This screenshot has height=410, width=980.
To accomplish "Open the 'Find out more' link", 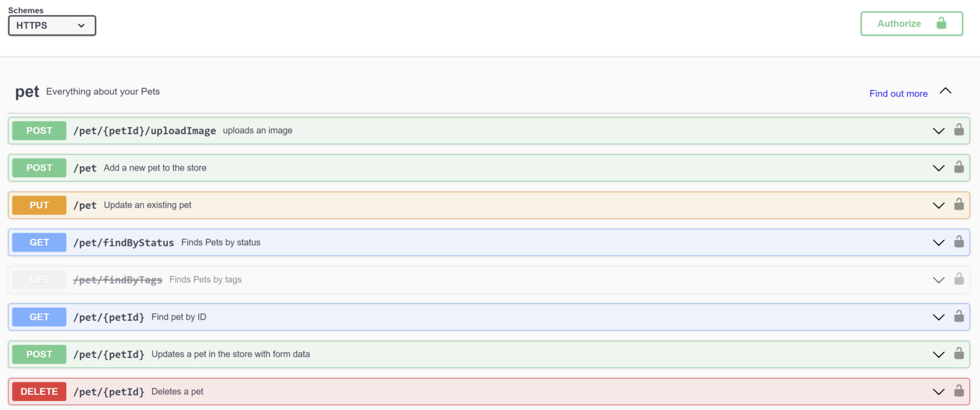I will pyautogui.click(x=898, y=93).
